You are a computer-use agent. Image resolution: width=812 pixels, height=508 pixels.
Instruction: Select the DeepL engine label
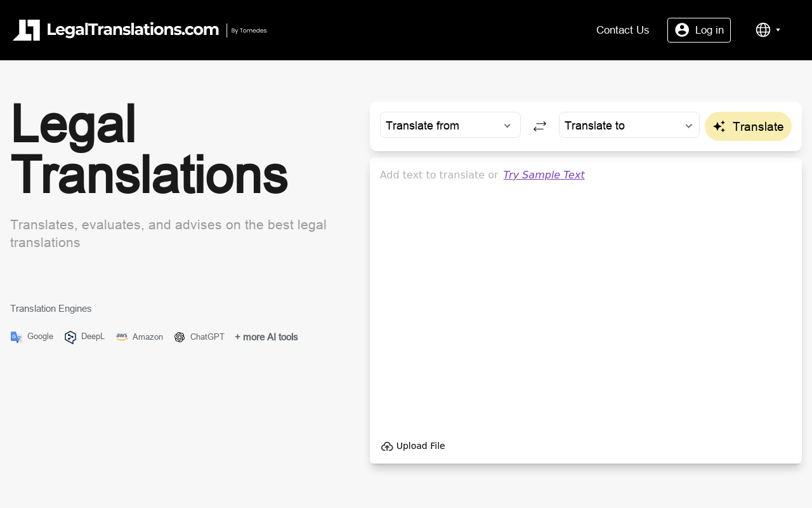tap(93, 337)
